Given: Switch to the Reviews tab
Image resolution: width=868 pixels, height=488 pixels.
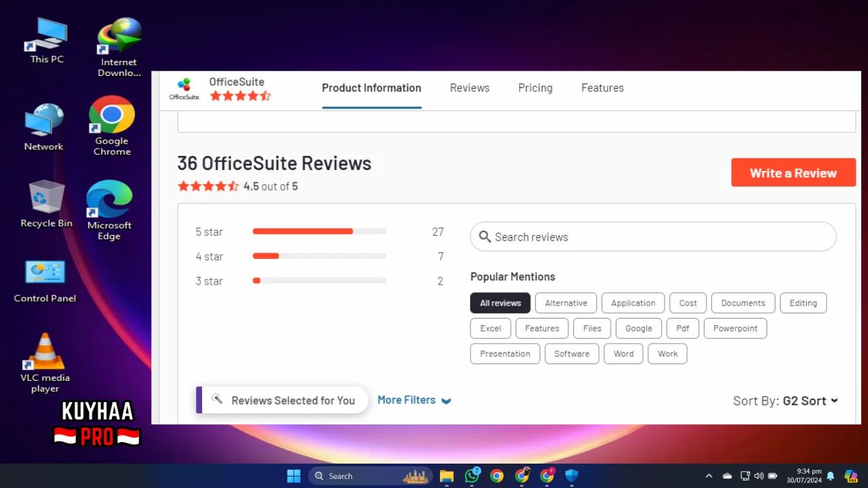Looking at the screenshot, I should [470, 88].
